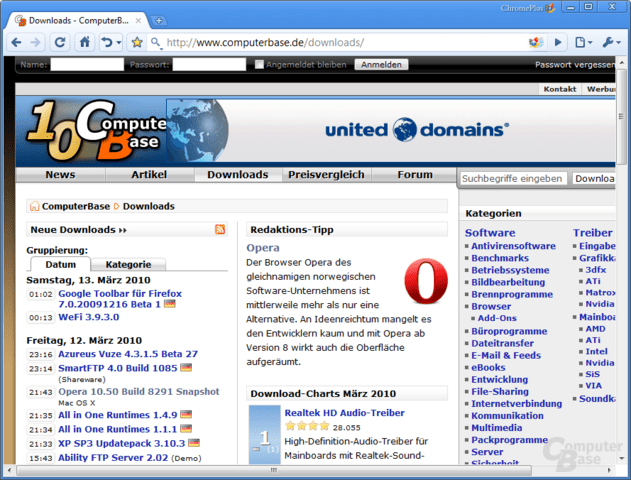Click the address bar URL

click(265, 43)
